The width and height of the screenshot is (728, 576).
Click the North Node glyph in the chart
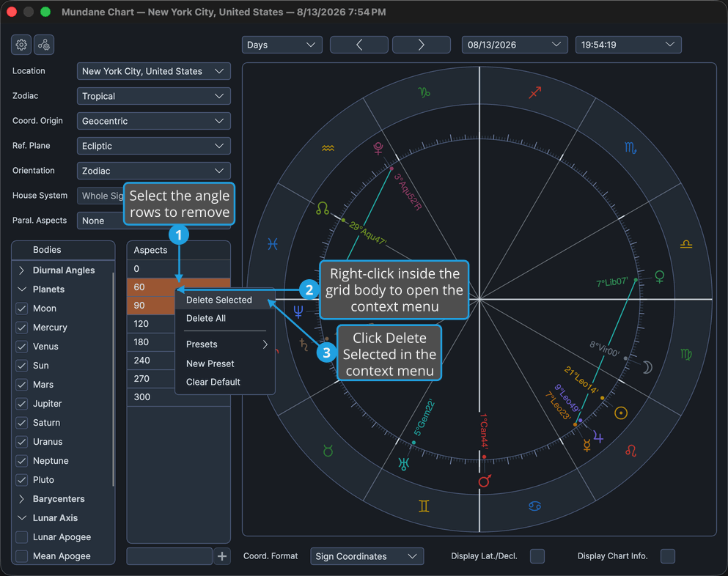point(323,208)
